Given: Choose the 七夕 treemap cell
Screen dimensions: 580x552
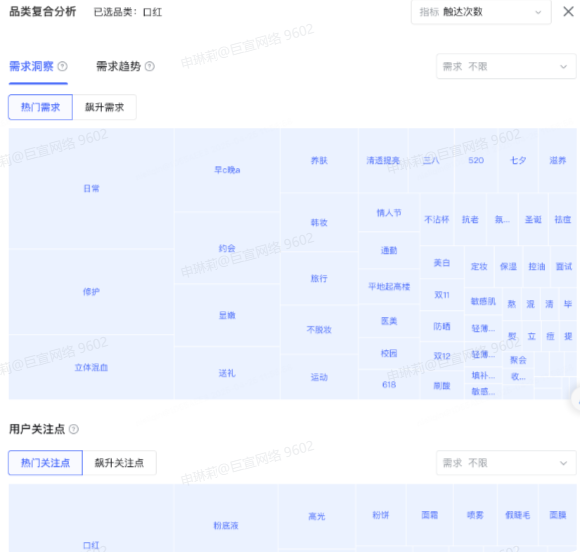Looking at the screenshot, I should tap(518, 161).
